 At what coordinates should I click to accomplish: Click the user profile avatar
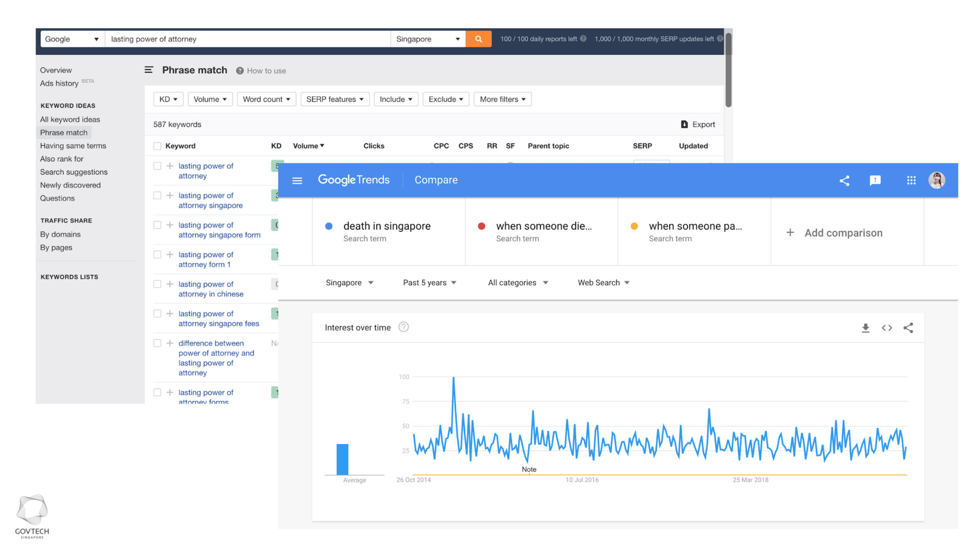(x=936, y=180)
